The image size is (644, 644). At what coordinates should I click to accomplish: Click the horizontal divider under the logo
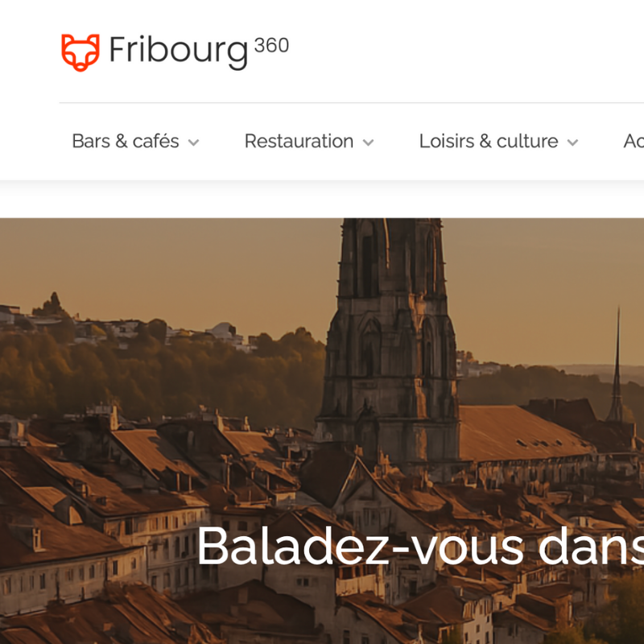tap(352, 103)
